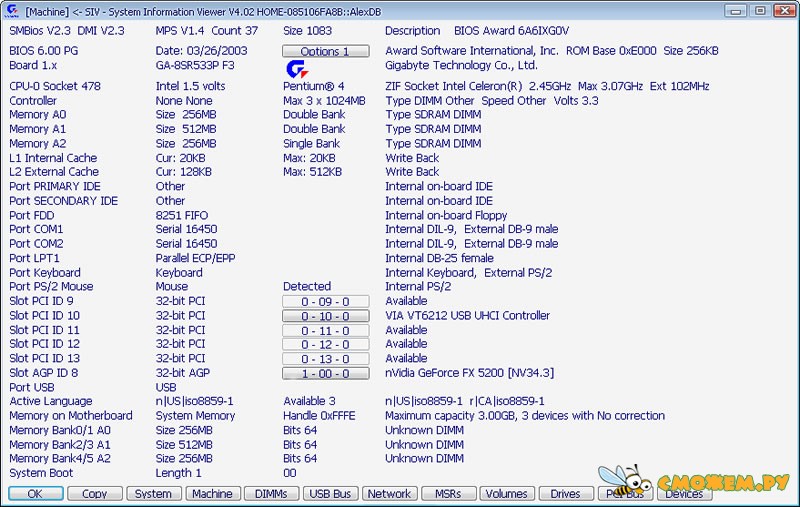The image size is (800, 507).
Task: Click the 'Port FDD' label
Action: pos(32,216)
